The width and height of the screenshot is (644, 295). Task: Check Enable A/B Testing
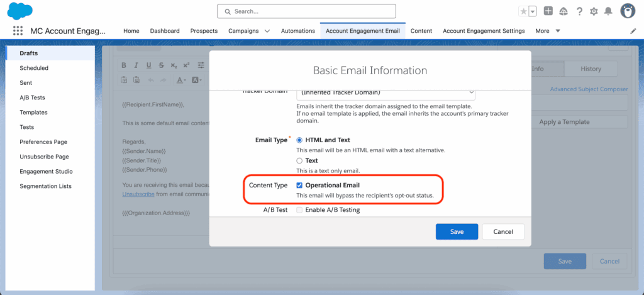pos(299,210)
